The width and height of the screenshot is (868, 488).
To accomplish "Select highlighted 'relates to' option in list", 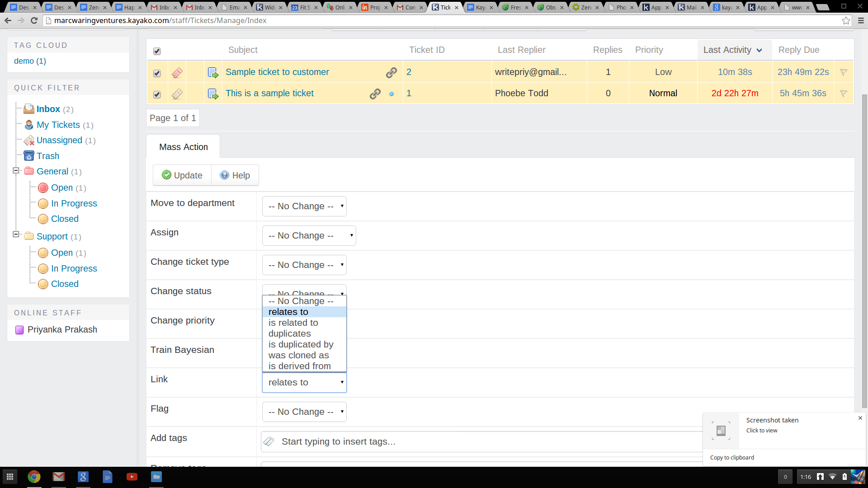I will click(304, 312).
